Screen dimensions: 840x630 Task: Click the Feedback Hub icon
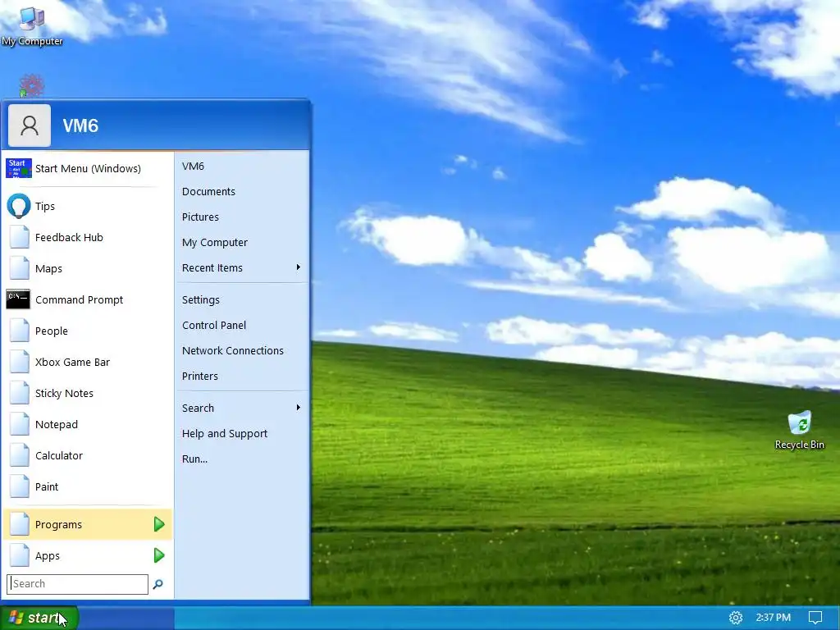[20, 237]
